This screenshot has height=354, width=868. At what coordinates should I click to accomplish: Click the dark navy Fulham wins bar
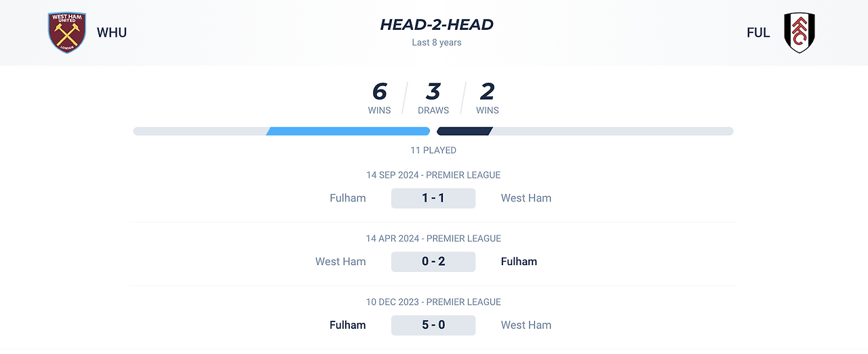pyautogui.click(x=465, y=131)
